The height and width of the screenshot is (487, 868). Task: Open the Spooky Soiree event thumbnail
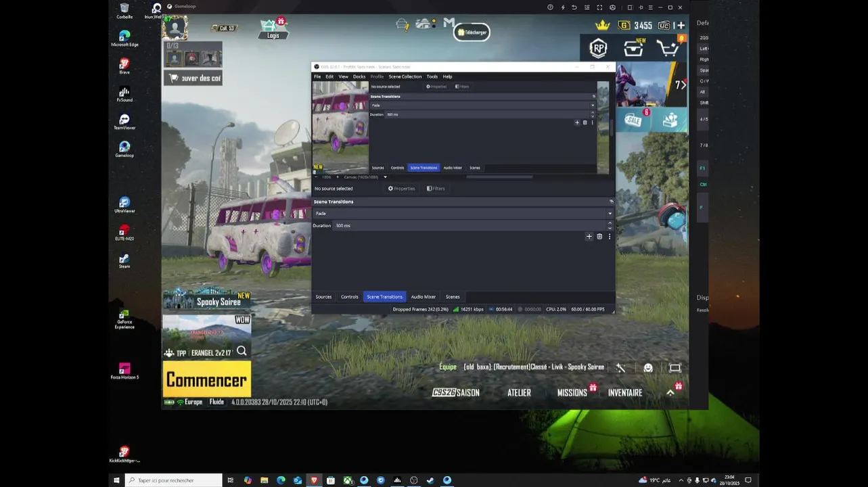click(x=207, y=298)
